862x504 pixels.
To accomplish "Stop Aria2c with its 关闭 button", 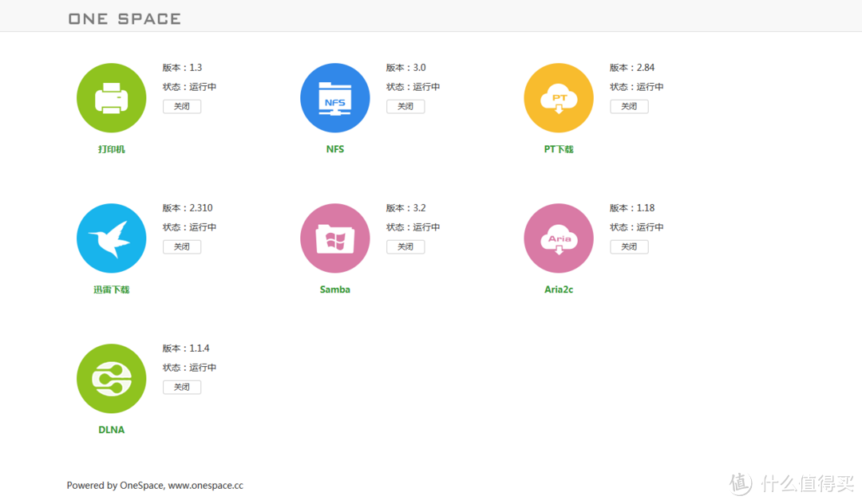I will point(630,247).
